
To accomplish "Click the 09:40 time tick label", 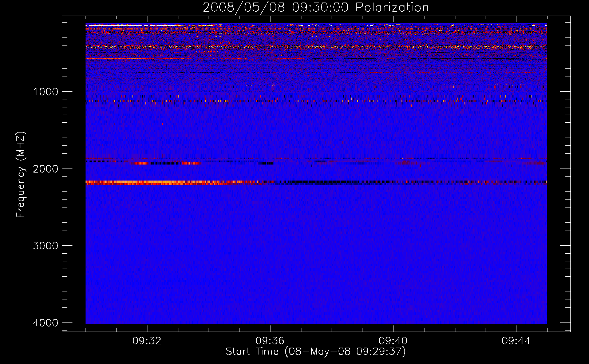I will [x=393, y=341].
